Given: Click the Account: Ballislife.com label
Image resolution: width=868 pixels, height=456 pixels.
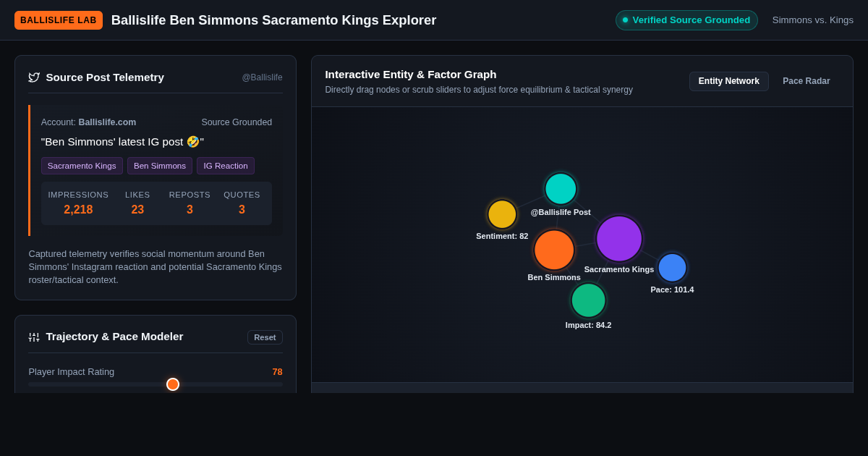Looking at the screenshot, I should [88, 122].
